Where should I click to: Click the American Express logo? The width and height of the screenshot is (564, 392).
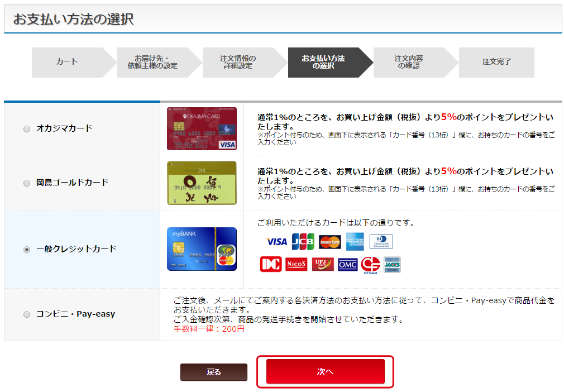click(355, 242)
